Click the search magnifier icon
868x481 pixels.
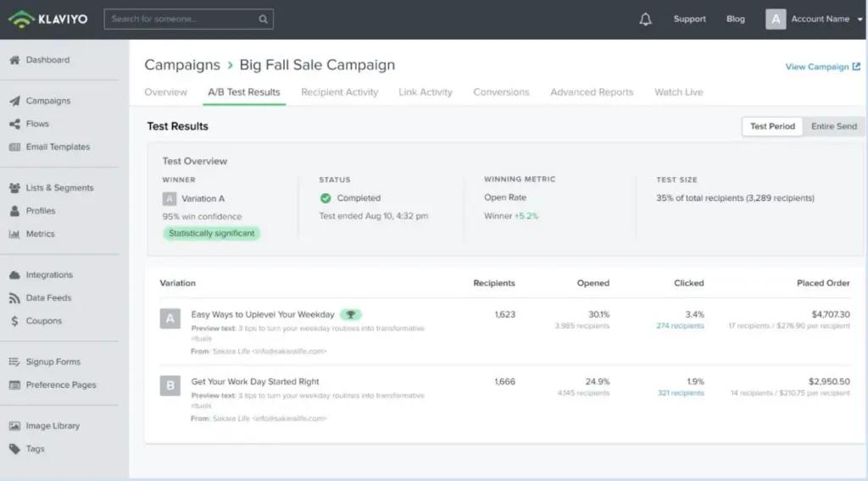[264, 19]
